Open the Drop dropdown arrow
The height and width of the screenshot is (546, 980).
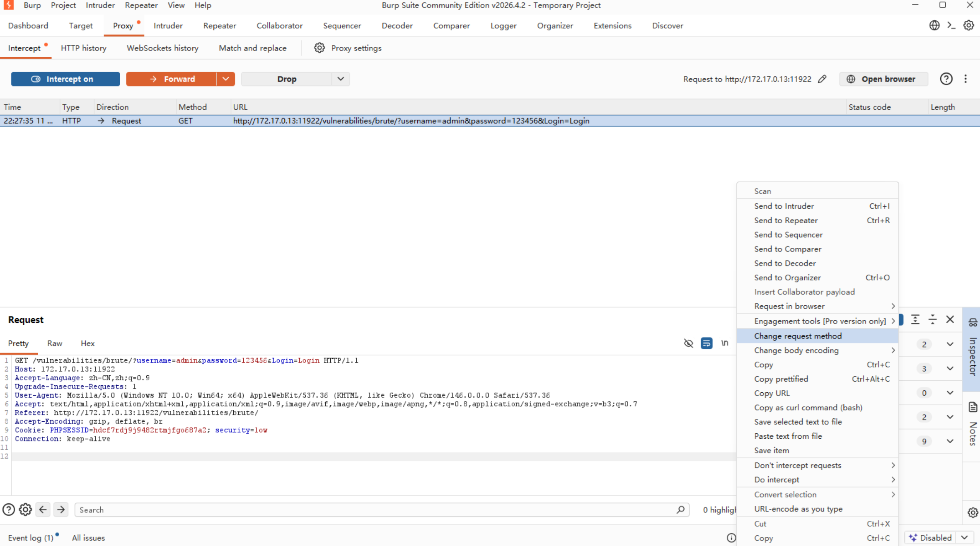341,79
